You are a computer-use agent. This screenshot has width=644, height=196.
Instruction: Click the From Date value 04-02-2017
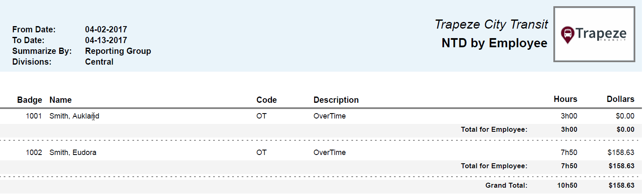pos(106,29)
